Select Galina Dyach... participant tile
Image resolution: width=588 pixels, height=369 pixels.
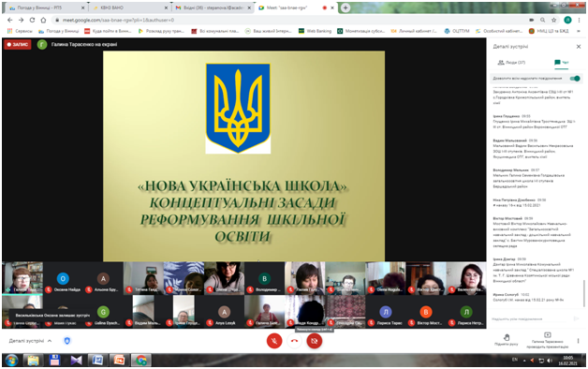click(x=104, y=312)
